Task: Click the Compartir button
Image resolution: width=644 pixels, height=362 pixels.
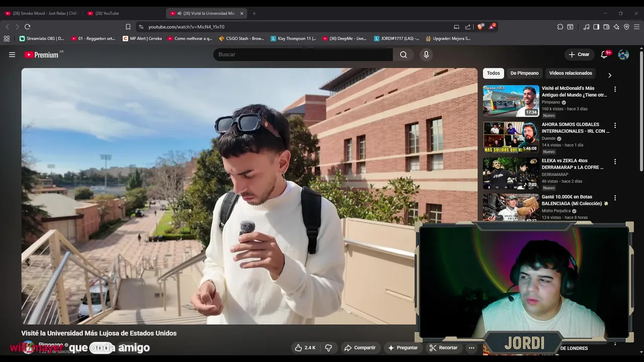Action: coord(360,347)
